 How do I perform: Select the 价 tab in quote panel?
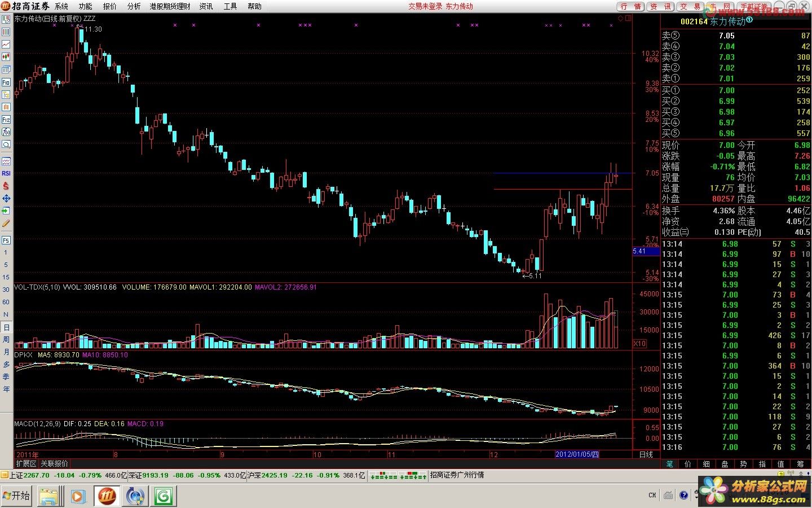click(x=688, y=464)
